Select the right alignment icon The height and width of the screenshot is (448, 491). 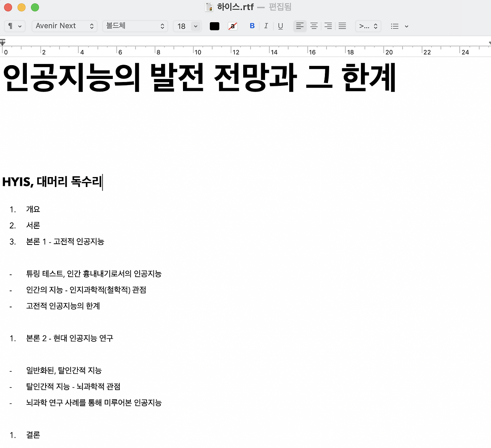coord(328,26)
